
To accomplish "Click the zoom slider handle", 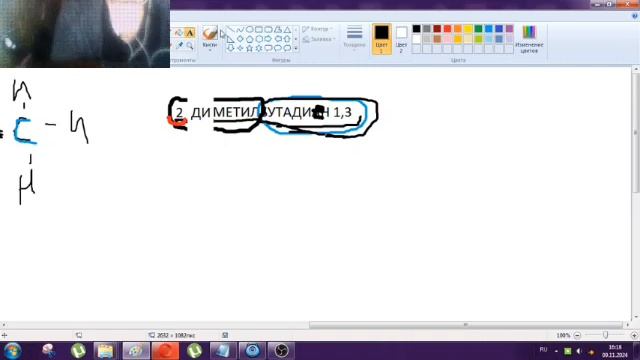I will click(x=605, y=335).
